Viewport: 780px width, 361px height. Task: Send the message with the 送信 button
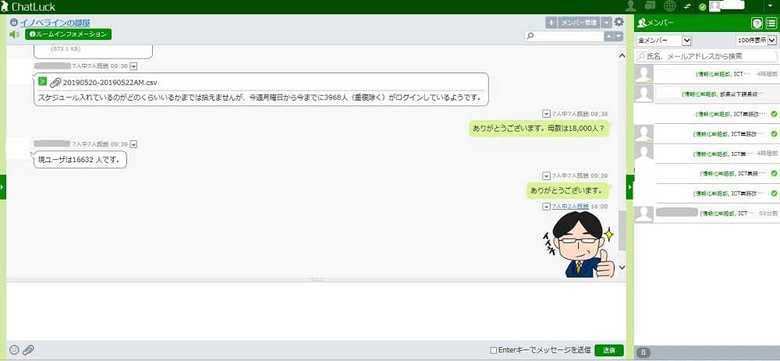coord(609,350)
